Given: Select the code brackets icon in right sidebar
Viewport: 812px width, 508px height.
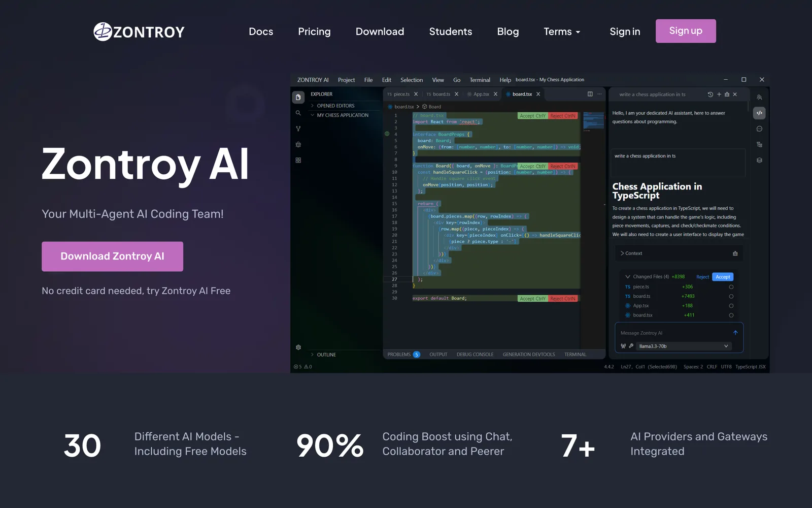Looking at the screenshot, I should 759,113.
